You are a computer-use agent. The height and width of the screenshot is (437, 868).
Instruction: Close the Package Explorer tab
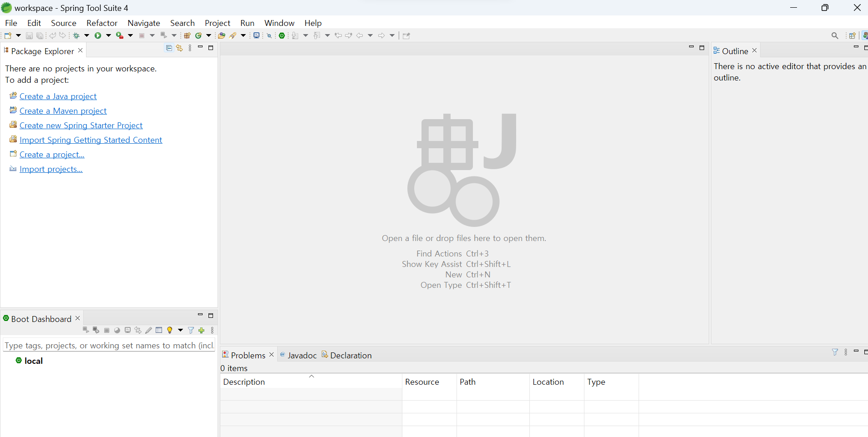81,50
